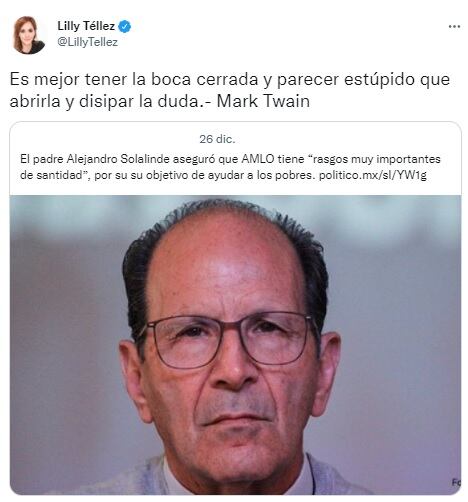Click the quoted tweet date 26 dic.
The height and width of the screenshot is (502, 468).
pos(217,139)
